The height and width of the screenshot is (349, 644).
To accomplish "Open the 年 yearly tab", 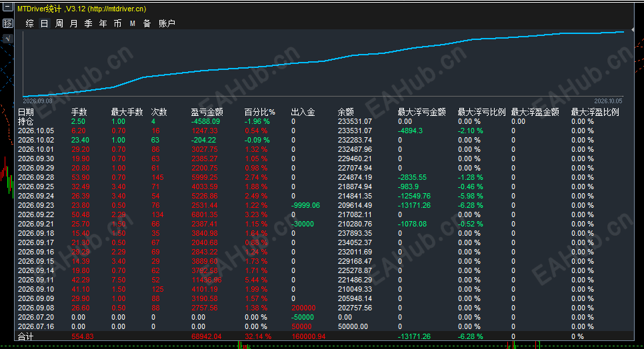I will point(103,23).
